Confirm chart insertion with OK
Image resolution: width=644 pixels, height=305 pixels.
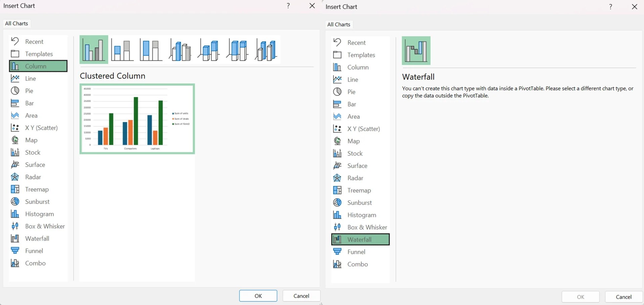[x=258, y=296]
